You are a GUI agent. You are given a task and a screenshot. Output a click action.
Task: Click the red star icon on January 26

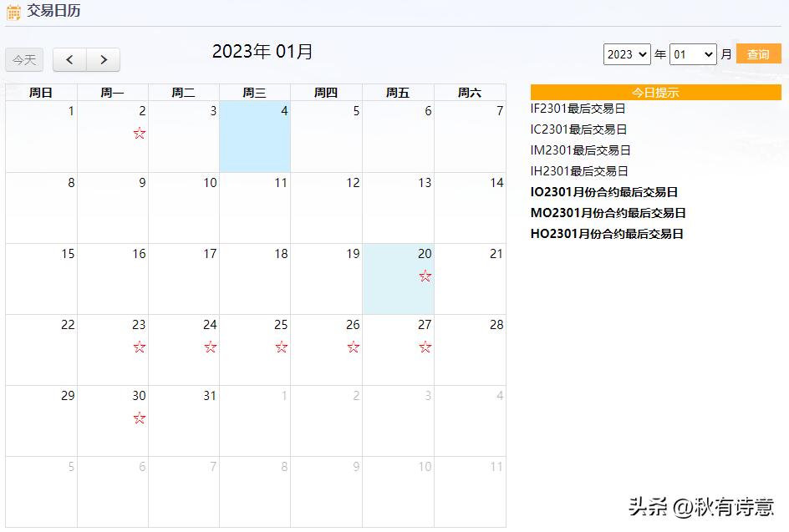[x=353, y=345]
